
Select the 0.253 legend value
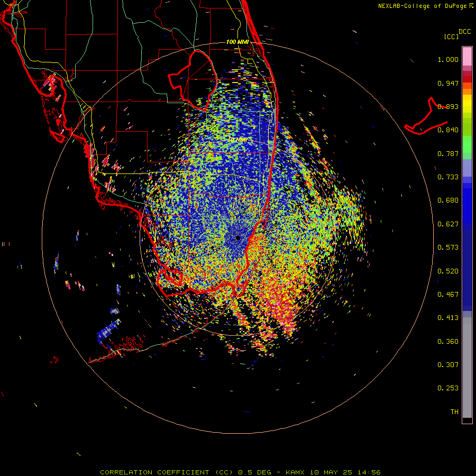coord(448,388)
